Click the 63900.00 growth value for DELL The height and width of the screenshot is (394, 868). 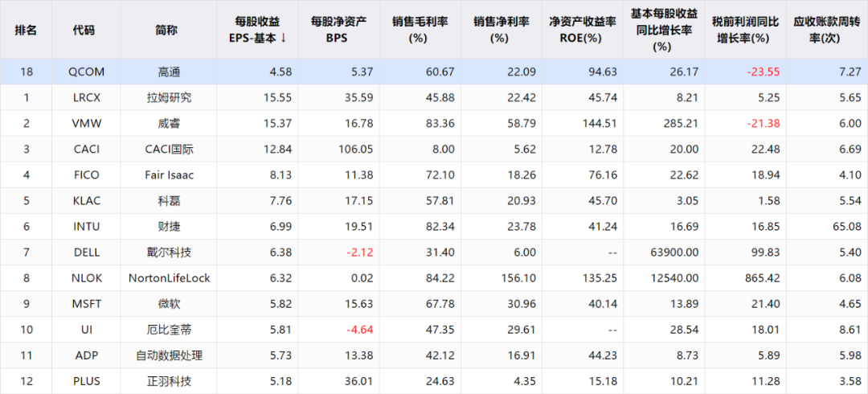pyautogui.click(x=675, y=252)
